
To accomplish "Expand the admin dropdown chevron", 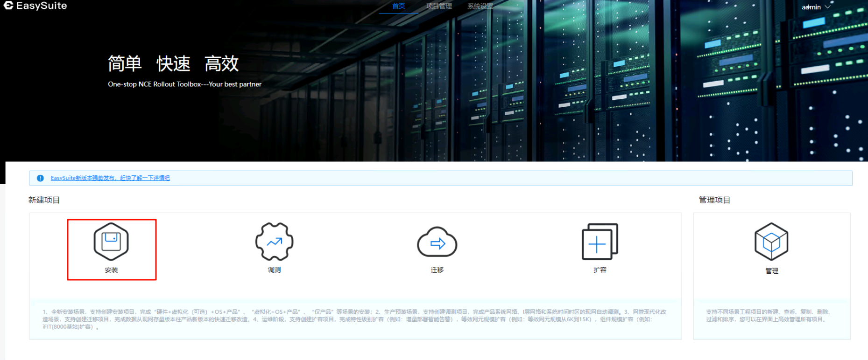I will pyautogui.click(x=828, y=7).
